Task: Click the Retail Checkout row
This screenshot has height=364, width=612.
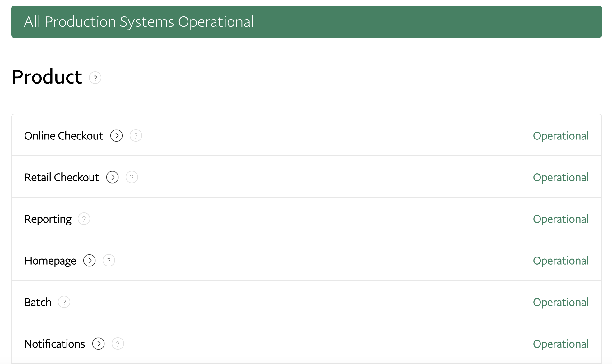Action: tap(62, 177)
